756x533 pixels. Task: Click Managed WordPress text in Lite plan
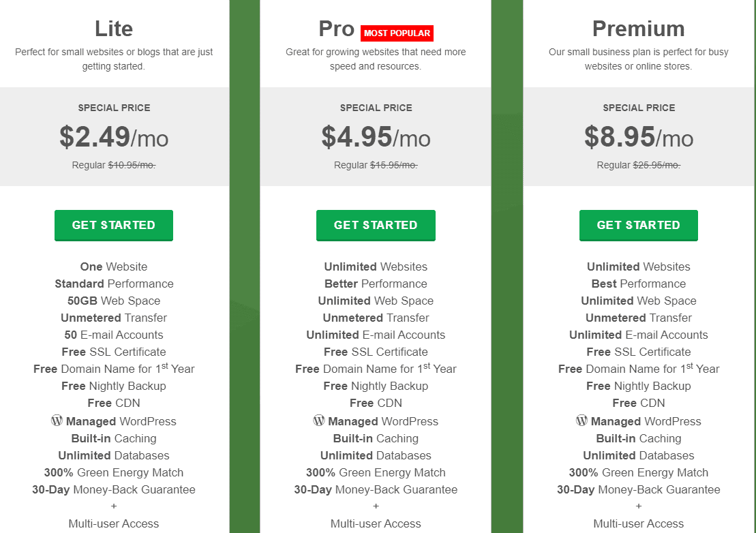121,421
